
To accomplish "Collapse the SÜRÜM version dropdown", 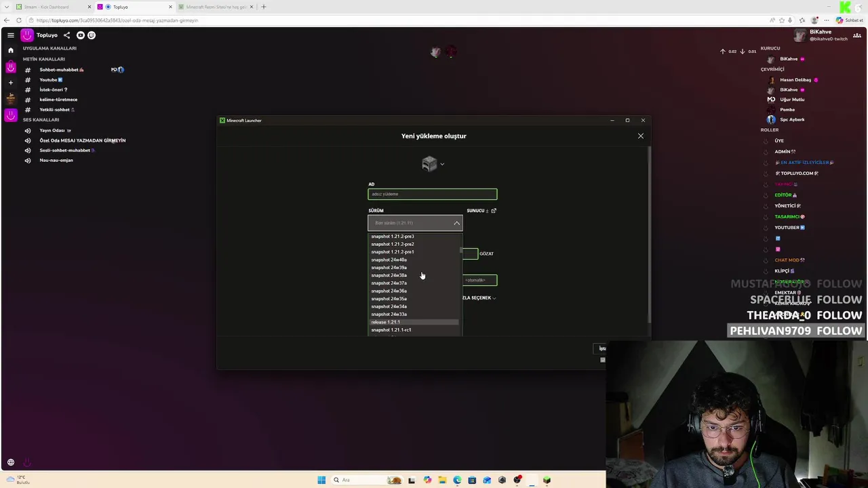I will pos(456,223).
